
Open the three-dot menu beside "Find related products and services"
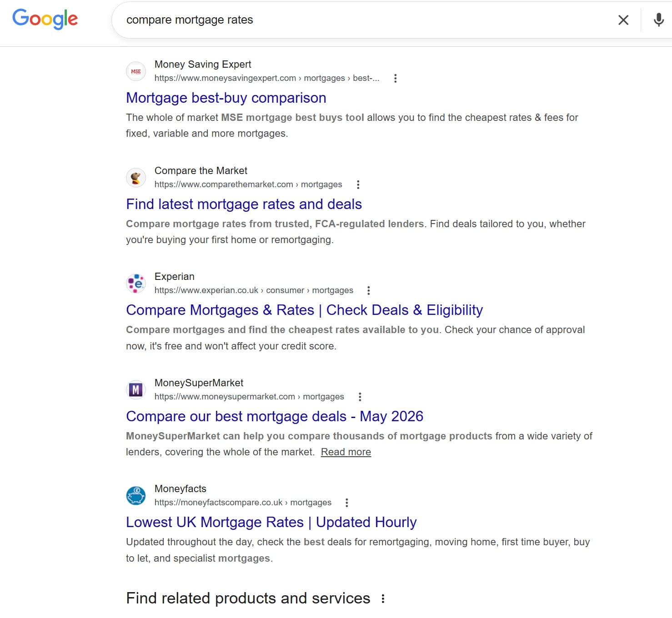coord(383,598)
